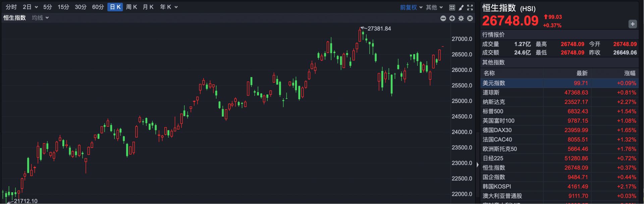Collapse the right panel using arrow handle
Image resolution: width=644 pixels, height=204 pixels.
478,165
